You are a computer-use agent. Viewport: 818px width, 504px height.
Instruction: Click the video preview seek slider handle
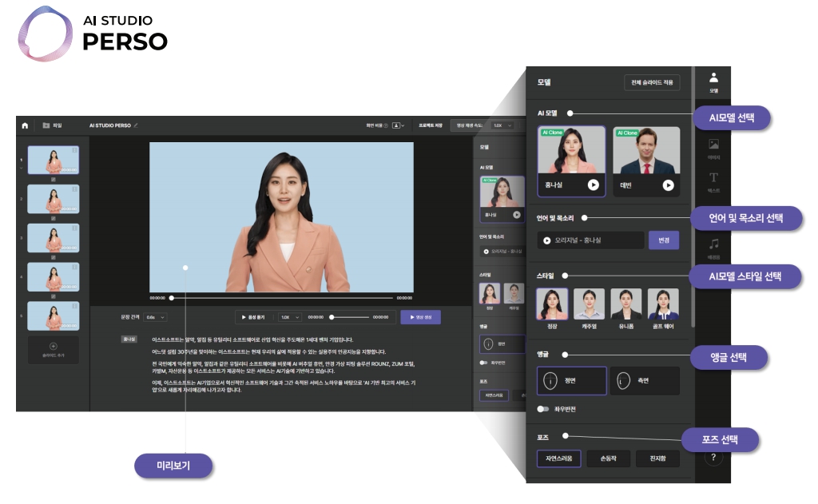[x=172, y=298]
